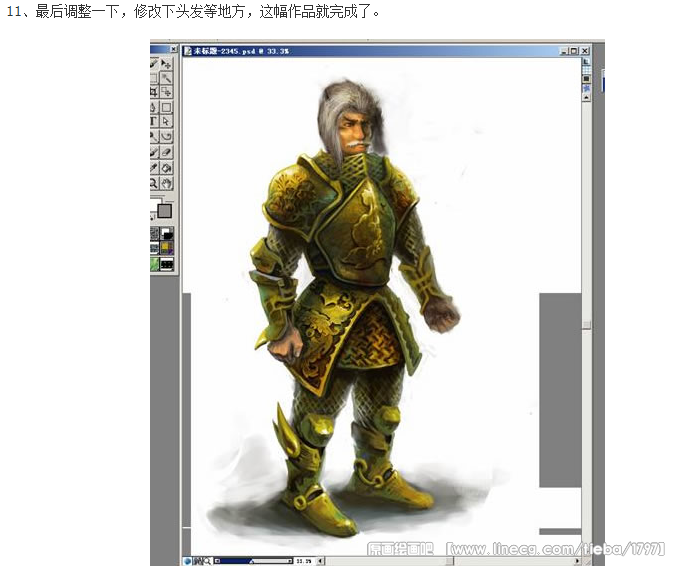Select the Grabber hand tool
The width and height of the screenshot is (698, 566).
tap(166, 183)
